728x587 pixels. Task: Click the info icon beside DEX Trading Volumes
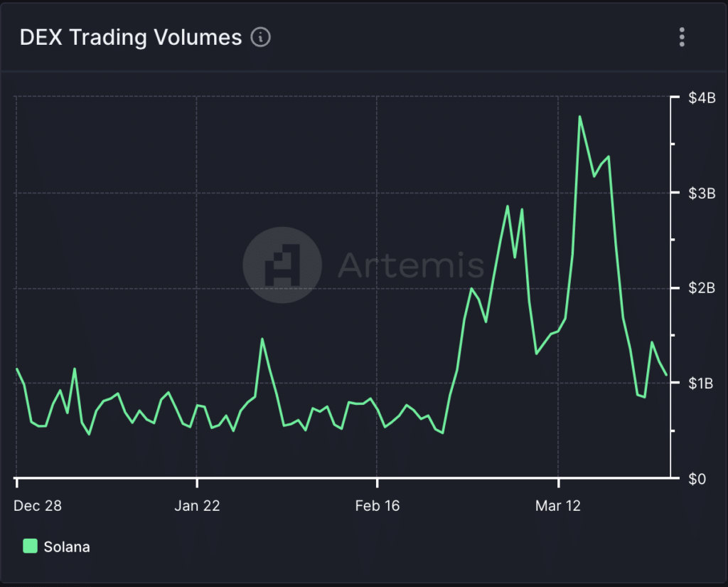click(x=261, y=37)
